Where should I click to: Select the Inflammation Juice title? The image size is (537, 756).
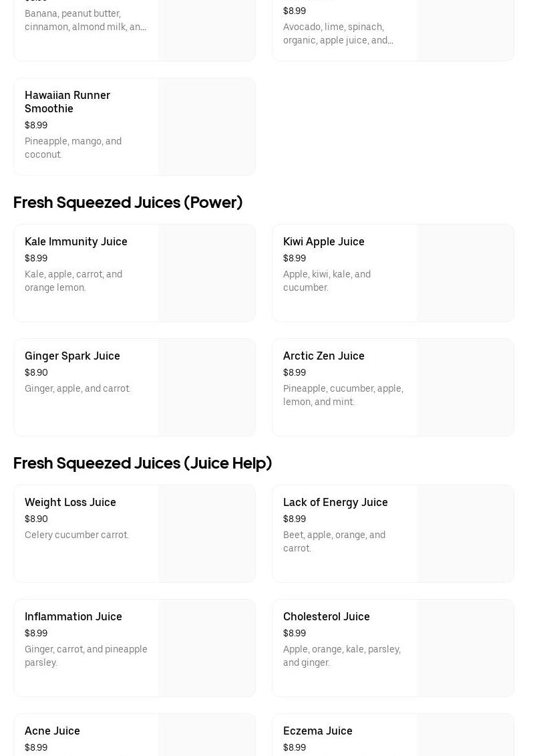73,616
